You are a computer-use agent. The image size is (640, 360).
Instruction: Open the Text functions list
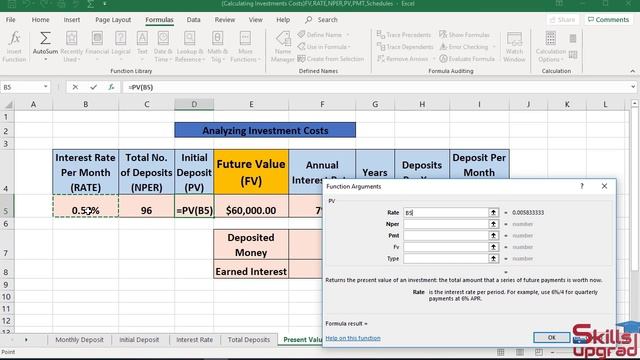[x=142, y=47]
